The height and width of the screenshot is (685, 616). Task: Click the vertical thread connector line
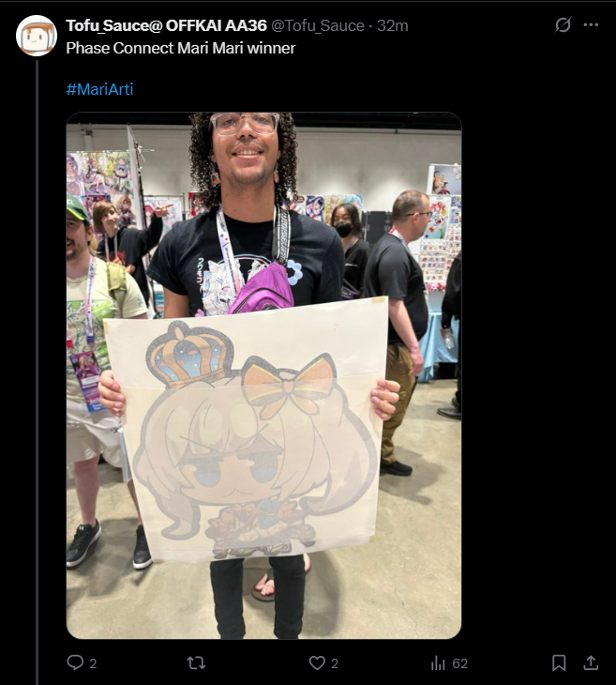pos(38,372)
